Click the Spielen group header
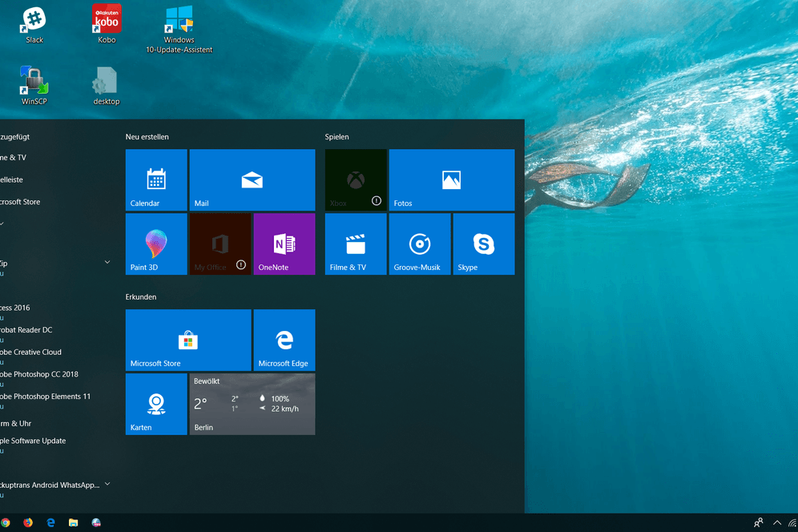The width and height of the screenshot is (798, 532). pos(337,137)
